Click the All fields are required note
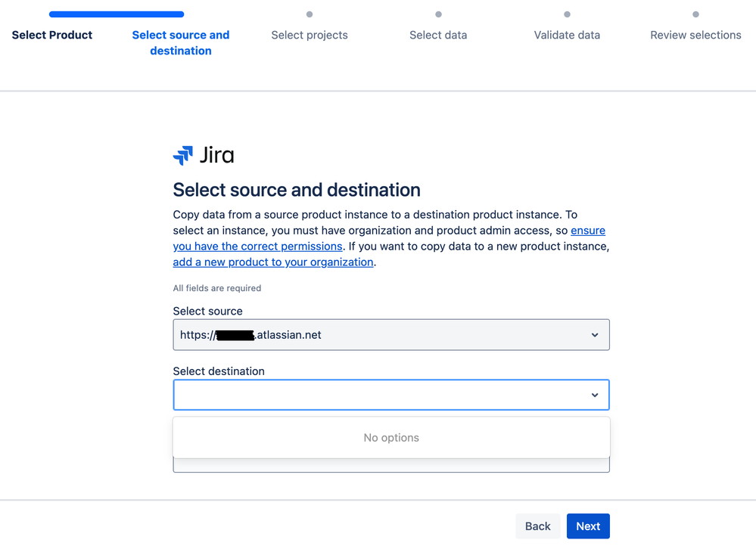This screenshot has height=546, width=756. click(x=217, y=288)
